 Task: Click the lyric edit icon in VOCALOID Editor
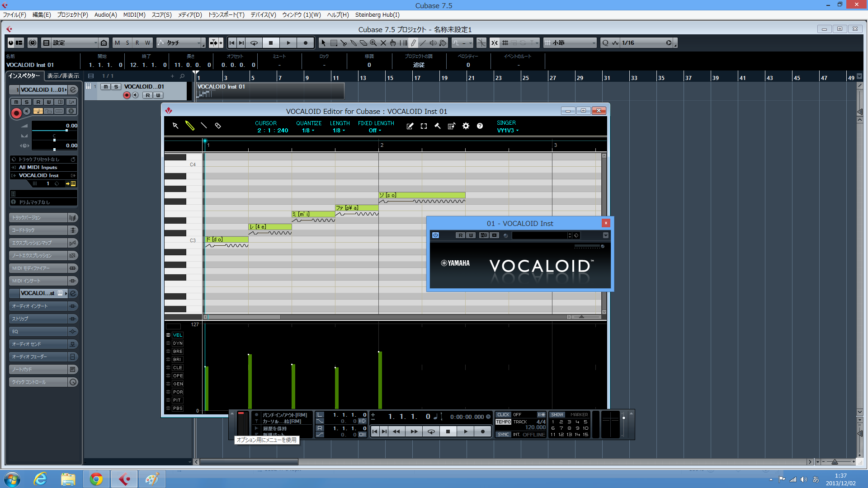coord(410,126)
